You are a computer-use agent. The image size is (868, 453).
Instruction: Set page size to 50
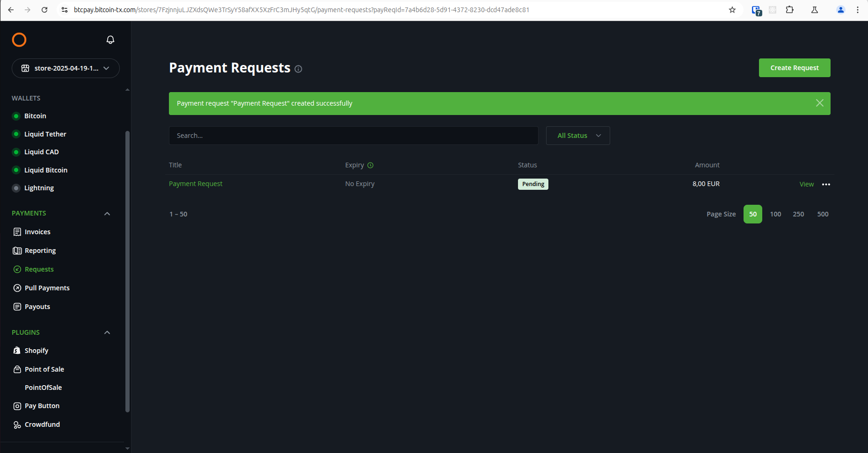[x=753, y=214]
